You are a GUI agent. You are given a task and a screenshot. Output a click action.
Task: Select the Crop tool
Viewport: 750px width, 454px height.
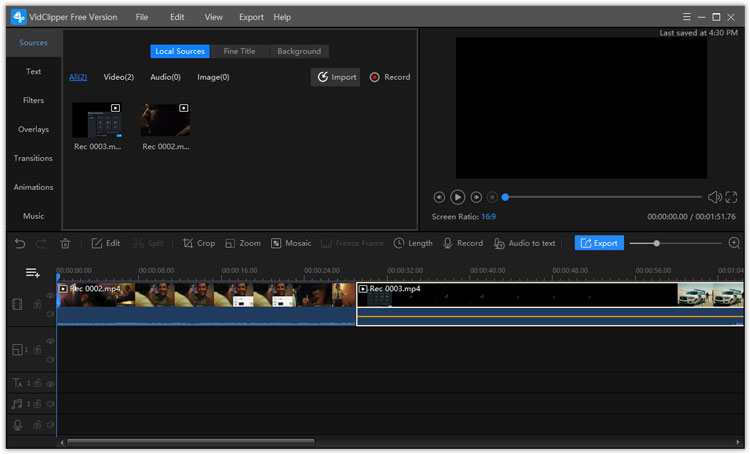pos(199,243)
